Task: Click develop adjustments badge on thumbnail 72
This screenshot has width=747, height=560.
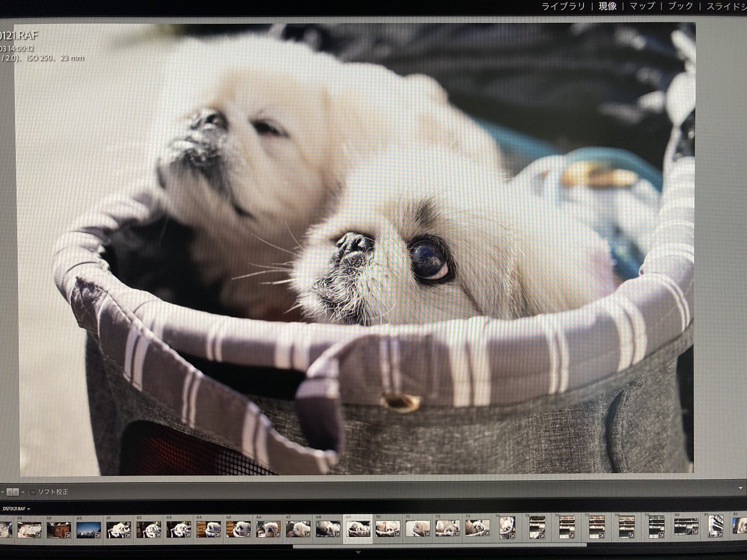Action: point(456,533)
